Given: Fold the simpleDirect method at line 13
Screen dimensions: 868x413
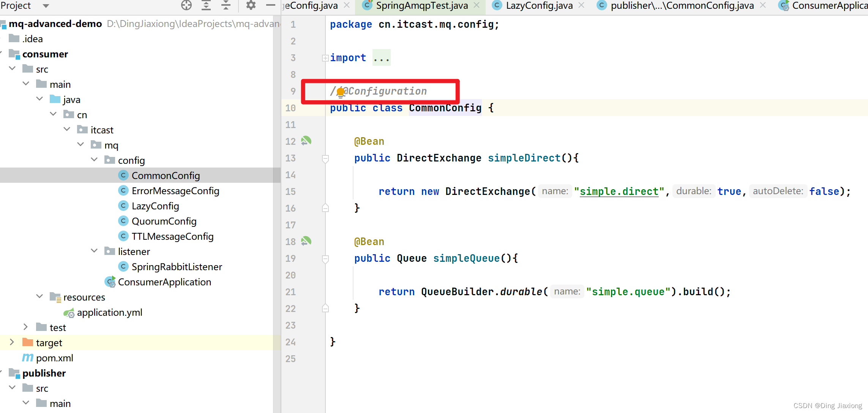Looking at the screenshot, I should (x=325, y=158).
